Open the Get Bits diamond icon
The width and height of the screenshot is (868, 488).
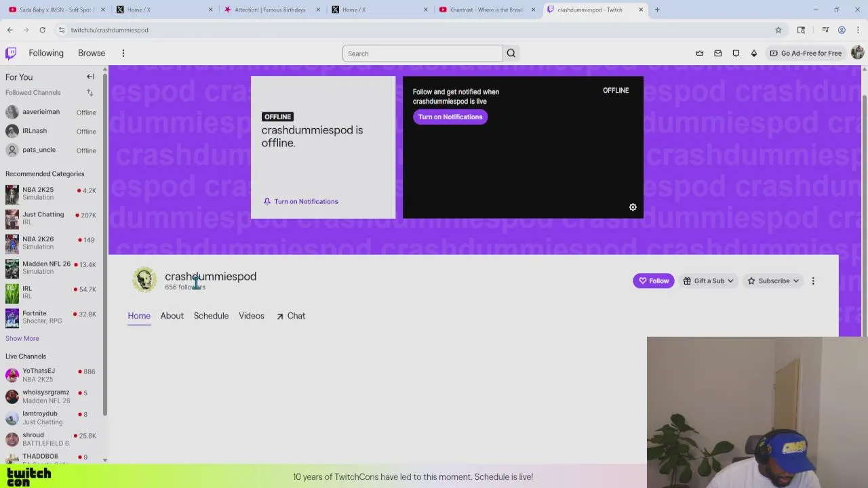pos(753,53)
